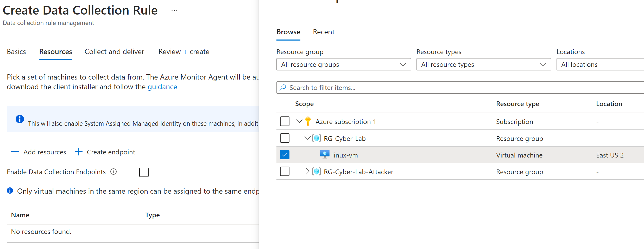Open the All locations dropdown
Image resolution: width=644 pixels, height=249 pixels.
[x=600, y=64]
